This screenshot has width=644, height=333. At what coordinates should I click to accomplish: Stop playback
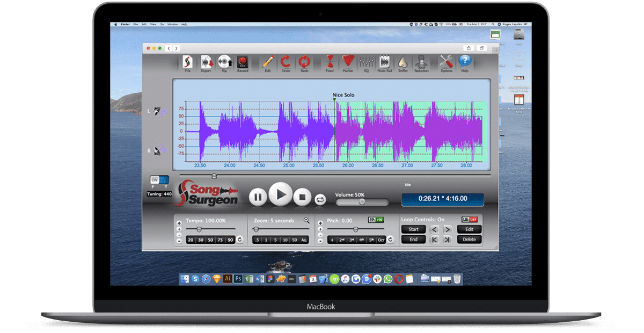[302, 197]
